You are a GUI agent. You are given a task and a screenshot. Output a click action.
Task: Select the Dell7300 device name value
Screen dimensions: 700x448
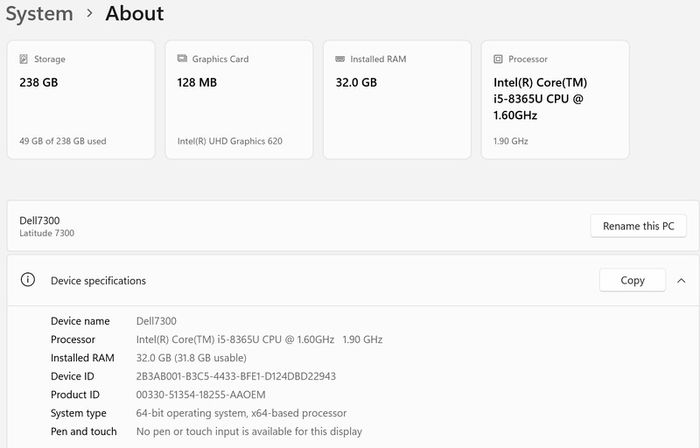[156, 321]
